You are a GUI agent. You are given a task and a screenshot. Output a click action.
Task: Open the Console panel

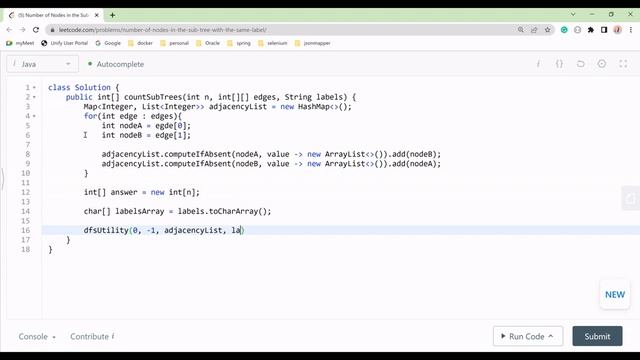click(36, 336)
